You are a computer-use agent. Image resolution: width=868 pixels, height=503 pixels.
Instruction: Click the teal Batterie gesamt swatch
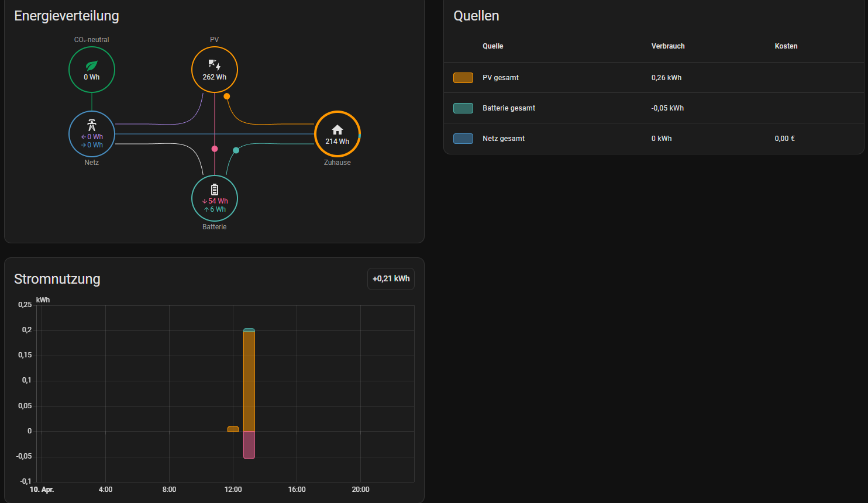tap(463, 108)
